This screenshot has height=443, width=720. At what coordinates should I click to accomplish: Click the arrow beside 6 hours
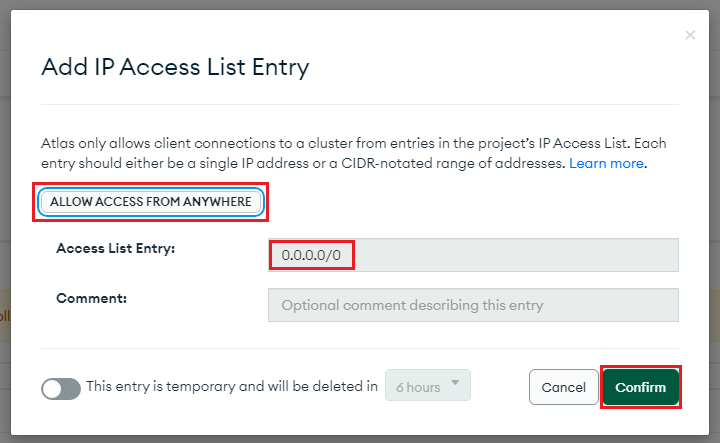point(455,383)
